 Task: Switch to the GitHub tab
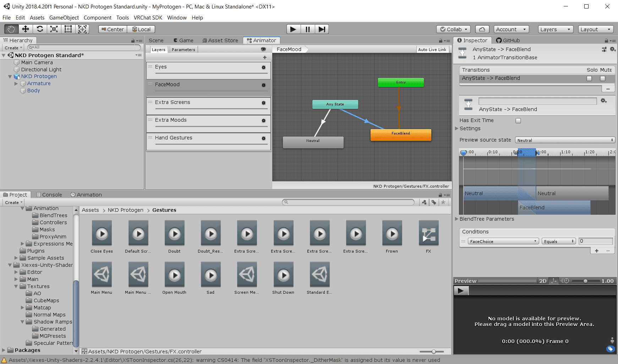click(x=508, y=40)
